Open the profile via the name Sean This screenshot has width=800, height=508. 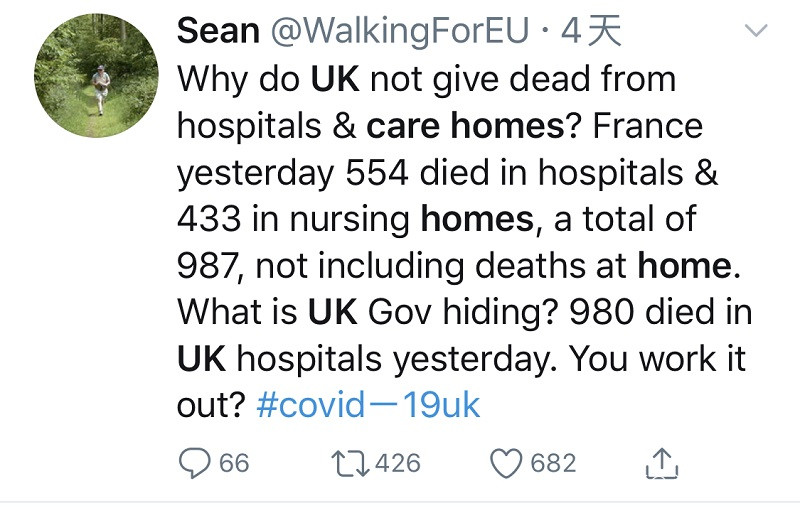coord(218,32)
